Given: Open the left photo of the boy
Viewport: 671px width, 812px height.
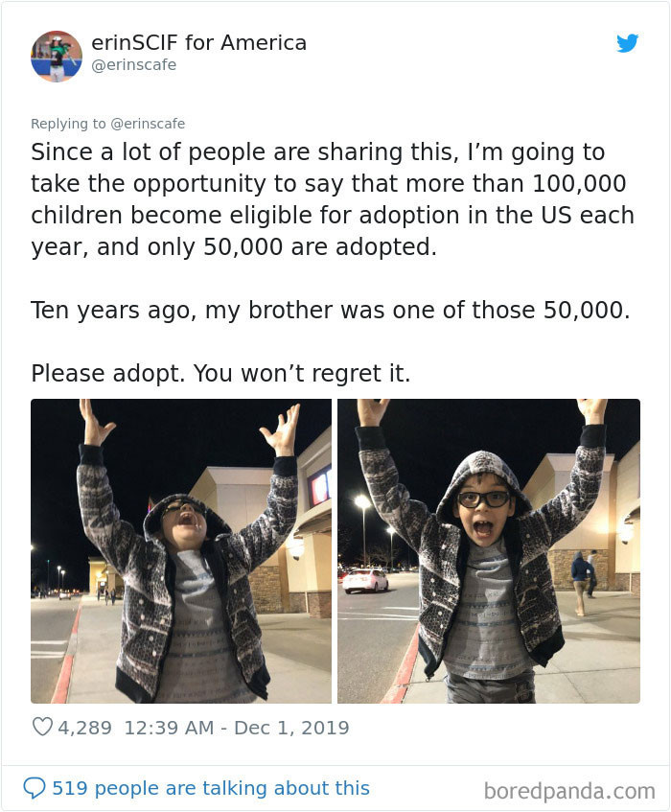Looking at the screenshot, I should tap(181, 551).
